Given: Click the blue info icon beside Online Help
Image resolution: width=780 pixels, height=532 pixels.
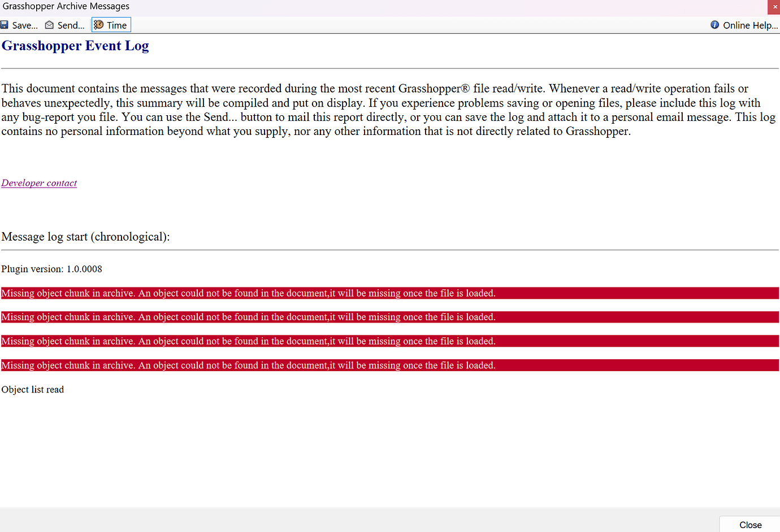Looking at the screenshot, I should (x=714, y=25).
